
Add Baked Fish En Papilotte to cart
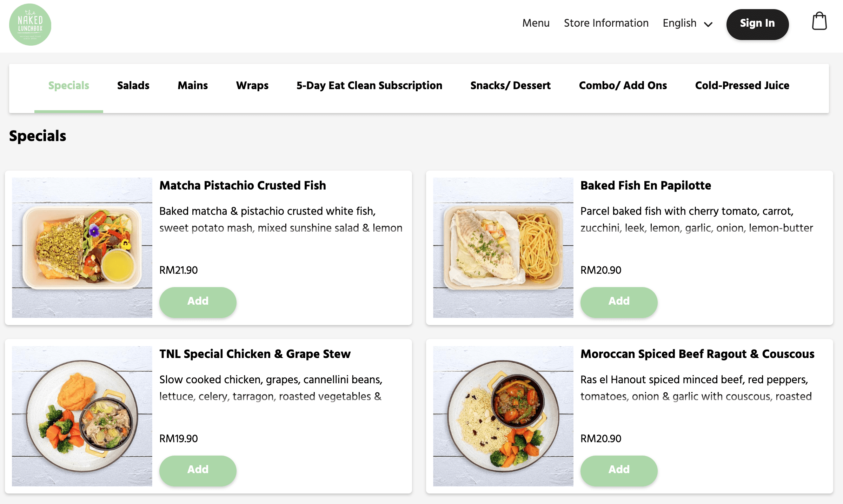pyautogui.click(x=619, y=301)
